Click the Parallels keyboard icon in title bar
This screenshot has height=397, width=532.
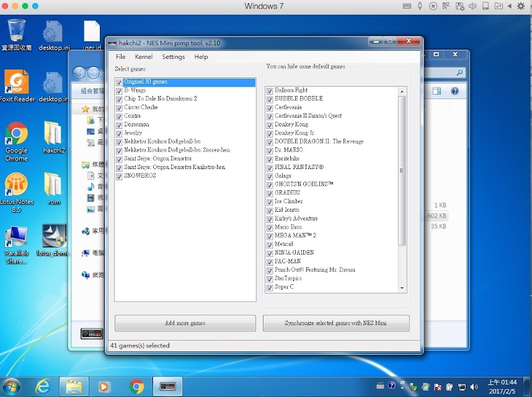point(407,6)
